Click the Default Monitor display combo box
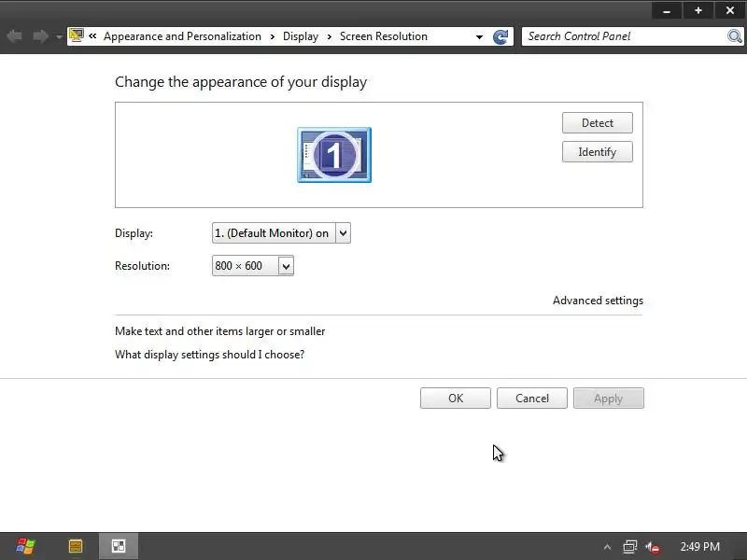The image size is (747, 560). [x=281, y=232]
